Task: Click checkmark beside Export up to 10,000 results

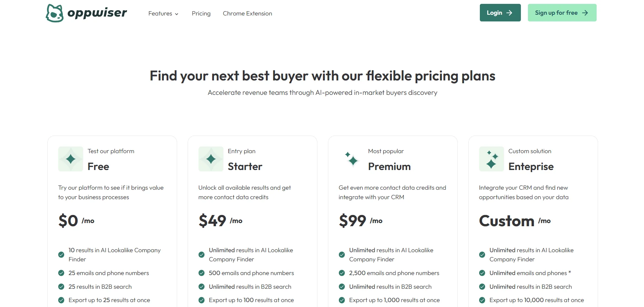Action: coord(482,300)
